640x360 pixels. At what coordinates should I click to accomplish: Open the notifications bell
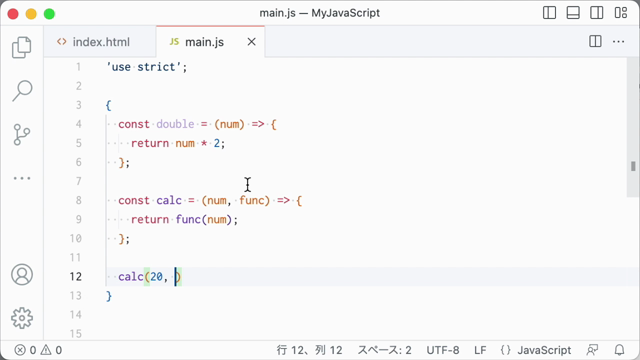click(620, 350)
